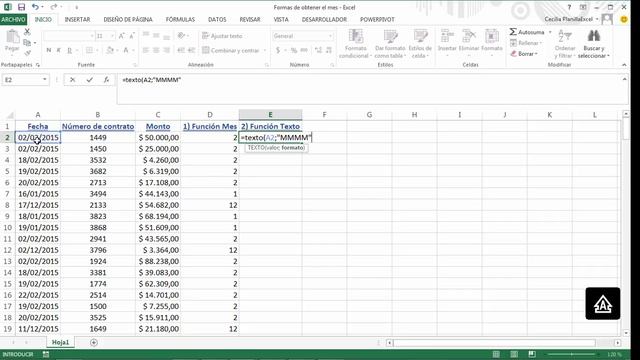640x360 pixels.
Task: Open Buscar y seleccionar binoculars
Action: [594, 44]
